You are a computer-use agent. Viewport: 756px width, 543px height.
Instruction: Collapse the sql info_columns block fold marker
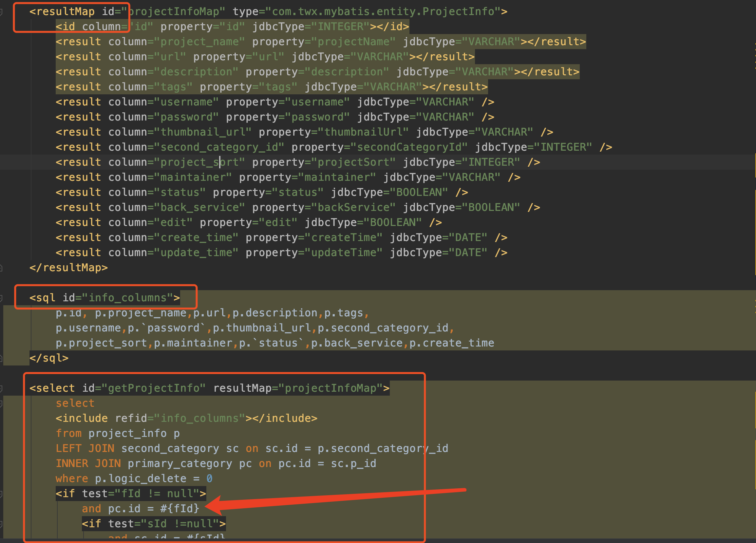tap(1, 298)
